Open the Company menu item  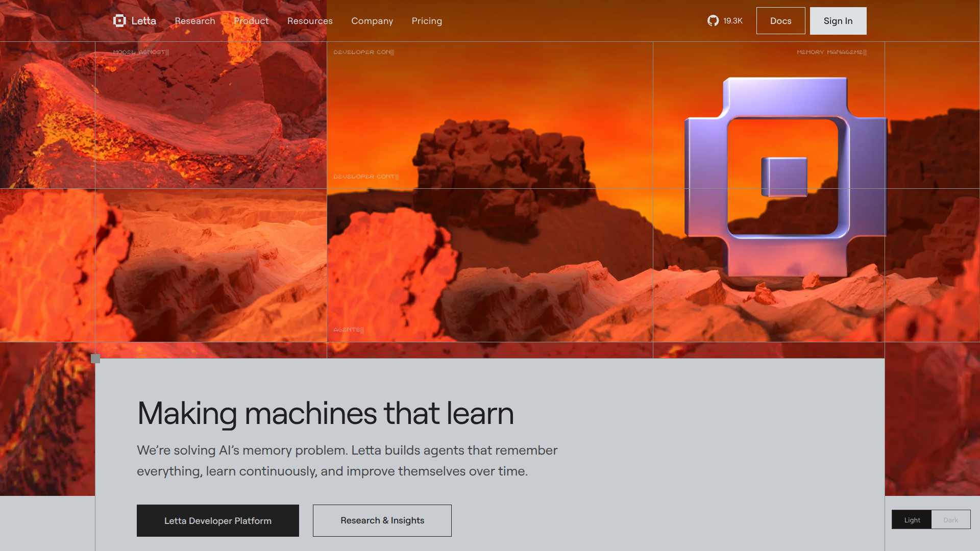(x=372, y=21)
